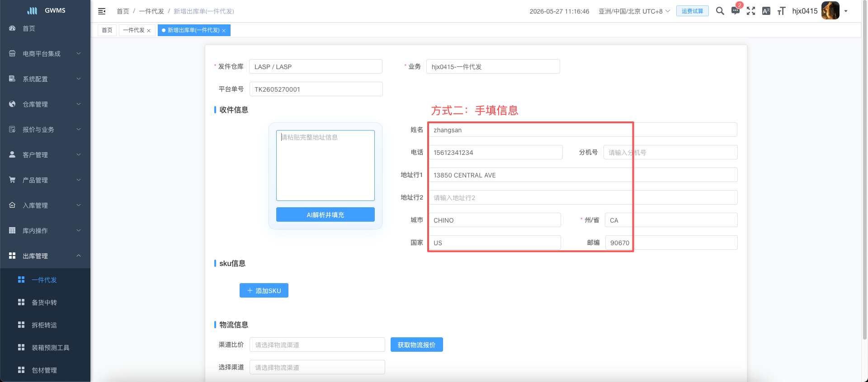Select 一件代发 submenu item

pyautogui.click(x=45, y=280)
